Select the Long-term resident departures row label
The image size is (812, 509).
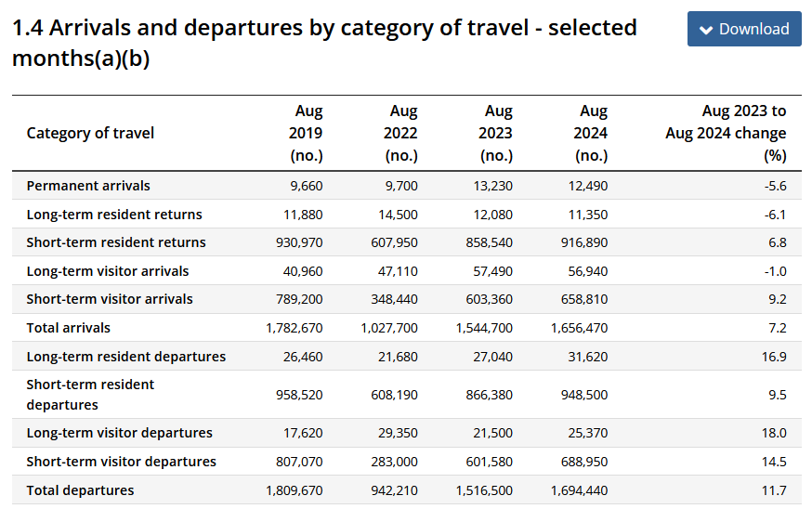coord(126,357)
